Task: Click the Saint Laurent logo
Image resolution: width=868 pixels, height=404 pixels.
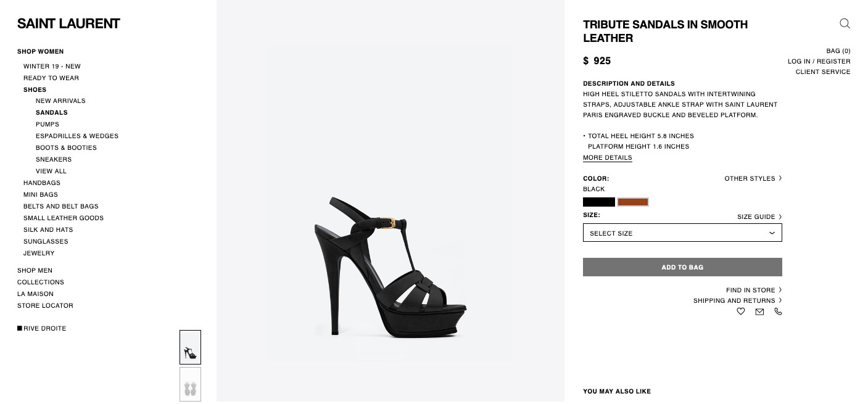Action: 68,23
